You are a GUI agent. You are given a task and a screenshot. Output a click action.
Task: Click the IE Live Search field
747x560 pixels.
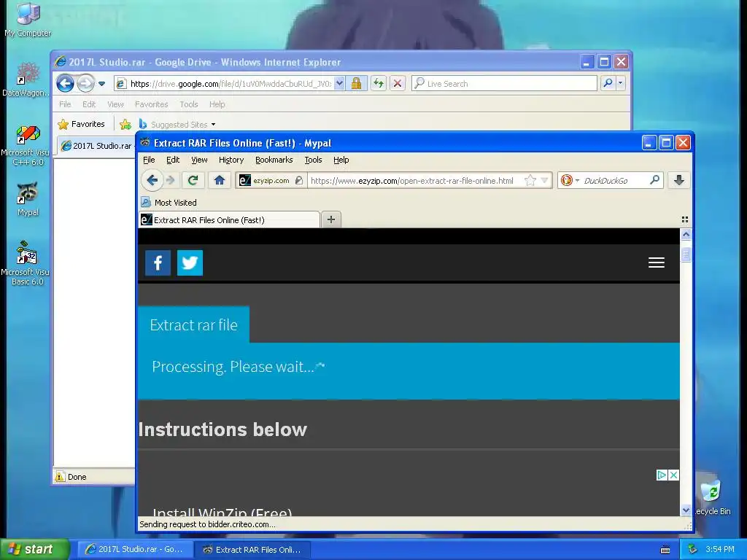pos(504,84)
